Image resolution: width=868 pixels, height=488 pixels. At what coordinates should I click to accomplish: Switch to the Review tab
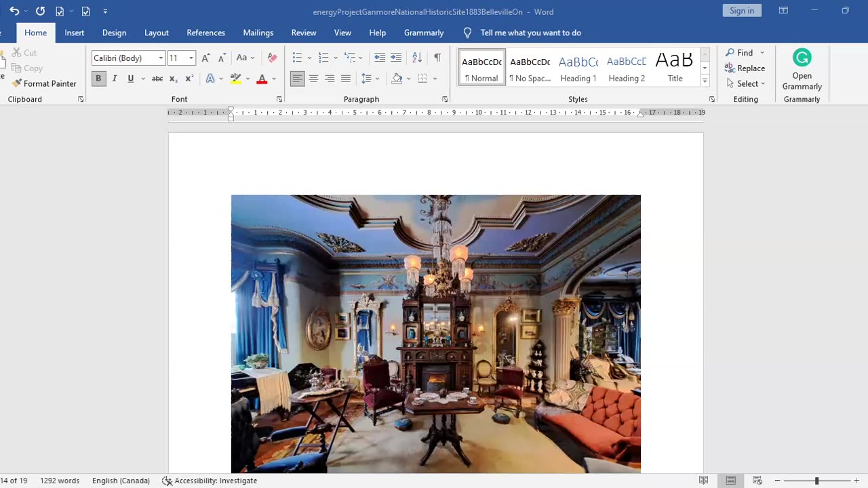[304, 33]
